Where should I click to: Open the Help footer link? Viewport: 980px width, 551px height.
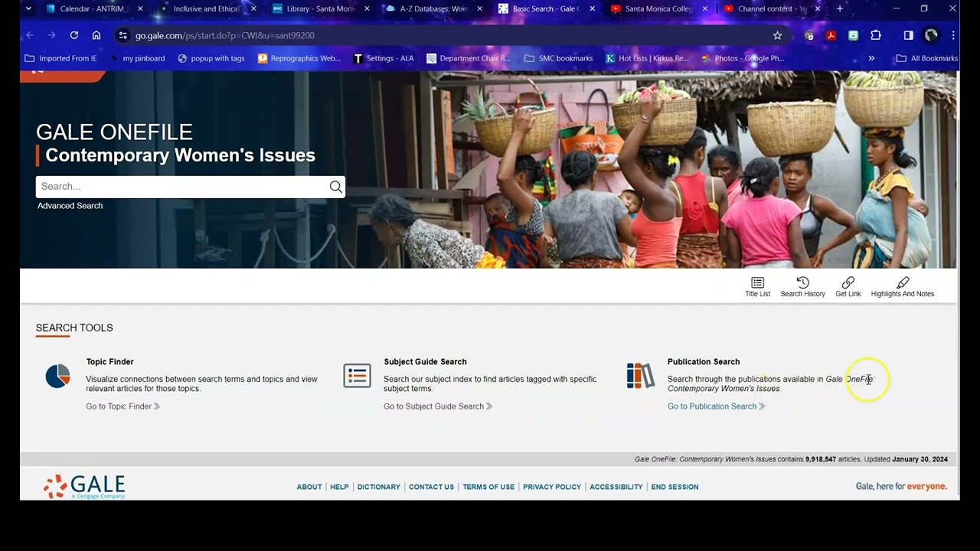tap(339, 487)
